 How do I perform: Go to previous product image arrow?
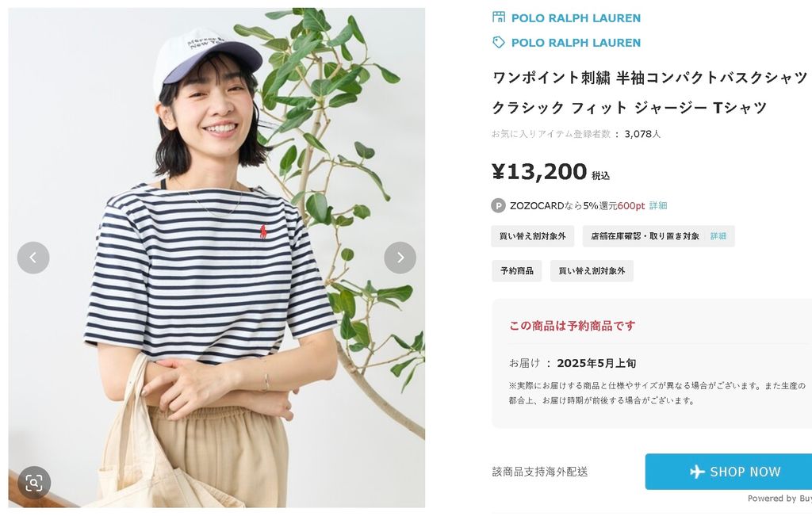(x=33, y=258)
